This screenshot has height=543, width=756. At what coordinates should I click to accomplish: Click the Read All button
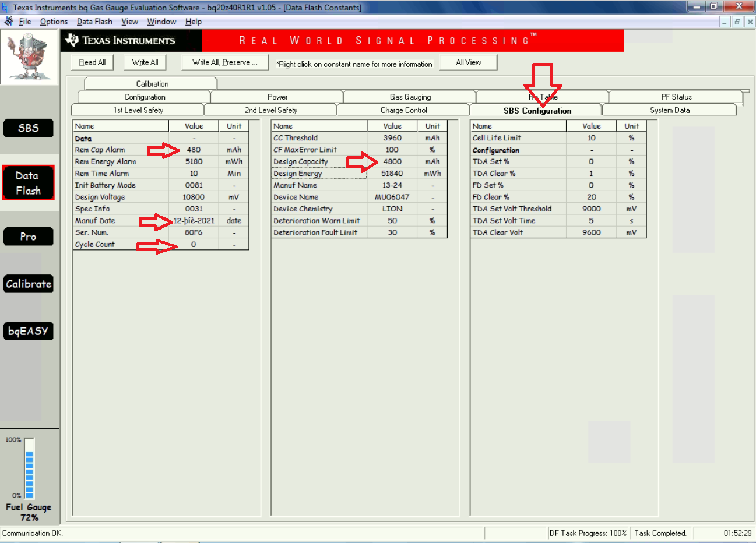pyautogui.click(x=92, y=62)
